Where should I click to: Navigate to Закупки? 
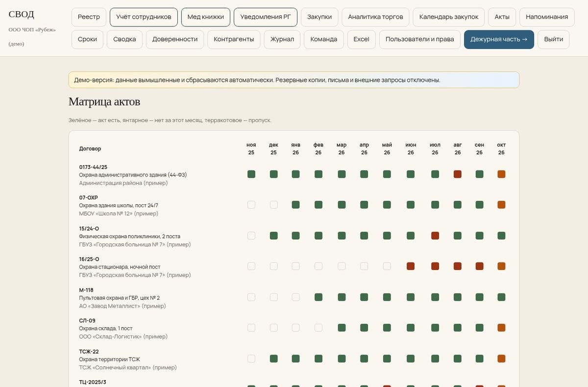click(x=319, y=17)
